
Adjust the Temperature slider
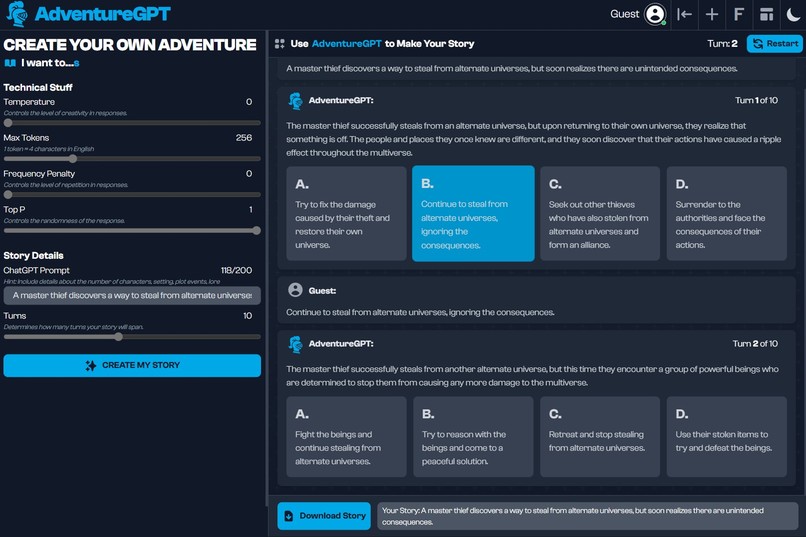pyautogui.click(x=132, y=123)
